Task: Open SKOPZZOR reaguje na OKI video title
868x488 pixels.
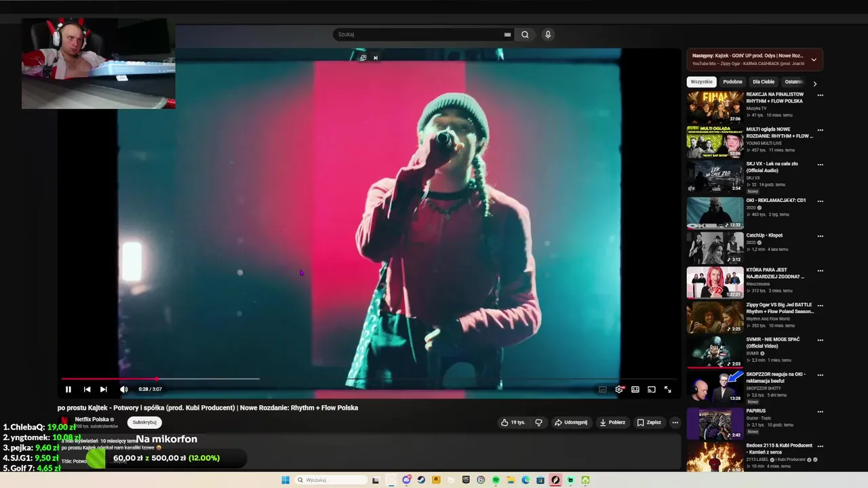Action: tap(776, 378)
